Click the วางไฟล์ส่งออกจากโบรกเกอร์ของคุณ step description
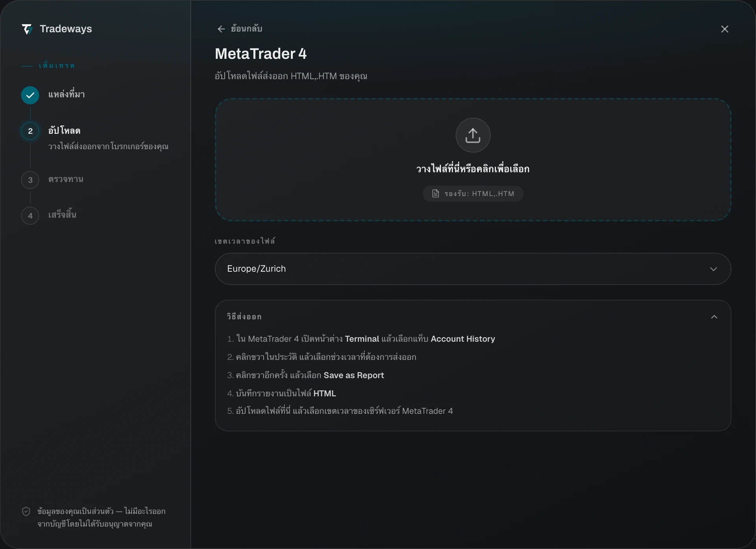Viewport: 756px width, 549px height. click(x=108, y=147)
